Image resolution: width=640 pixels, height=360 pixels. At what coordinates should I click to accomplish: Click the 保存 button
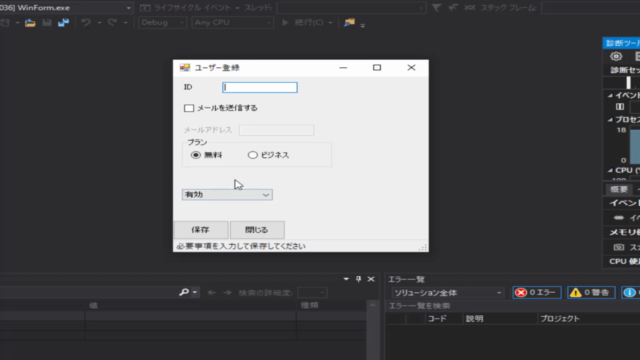click(x=201, y=230)
